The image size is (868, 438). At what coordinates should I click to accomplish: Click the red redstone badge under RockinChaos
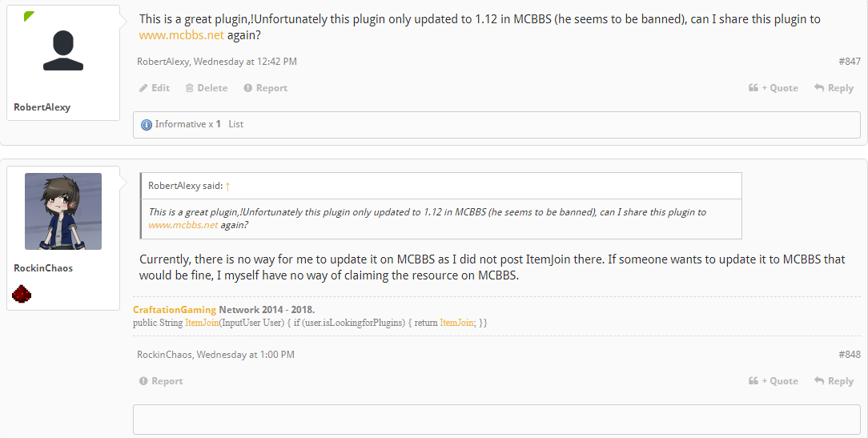[x=22, y=295]
